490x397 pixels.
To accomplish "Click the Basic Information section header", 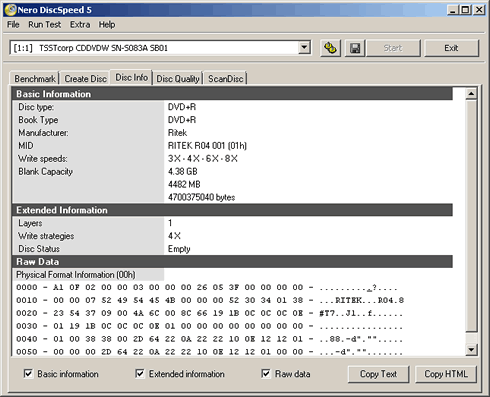I will tap(232, 94).
